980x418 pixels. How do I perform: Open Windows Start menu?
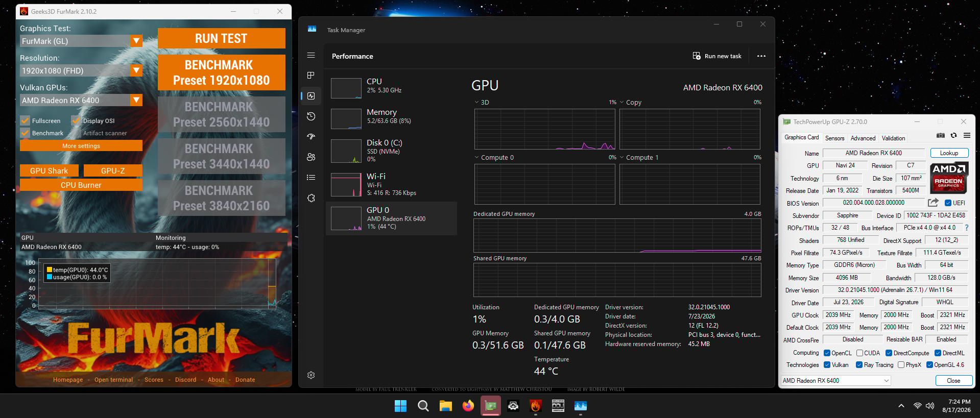click(401, 406)
